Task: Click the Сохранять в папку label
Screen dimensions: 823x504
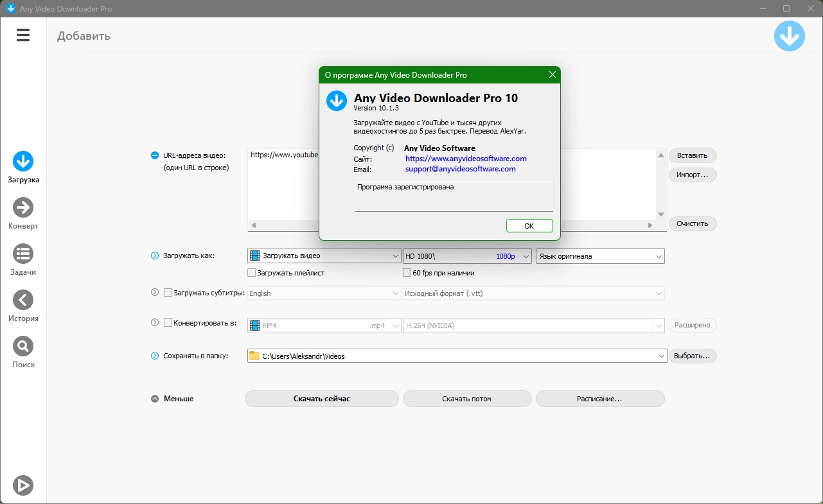Action: coord(196,356)
